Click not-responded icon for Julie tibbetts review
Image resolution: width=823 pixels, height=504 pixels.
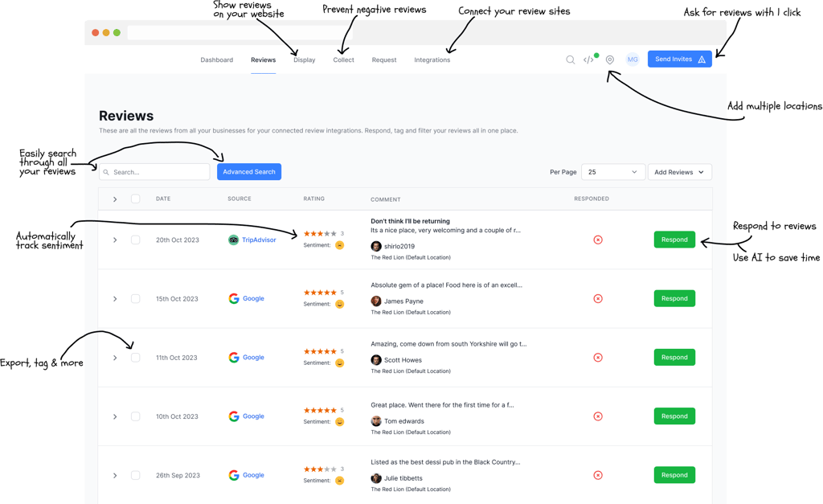598,475
